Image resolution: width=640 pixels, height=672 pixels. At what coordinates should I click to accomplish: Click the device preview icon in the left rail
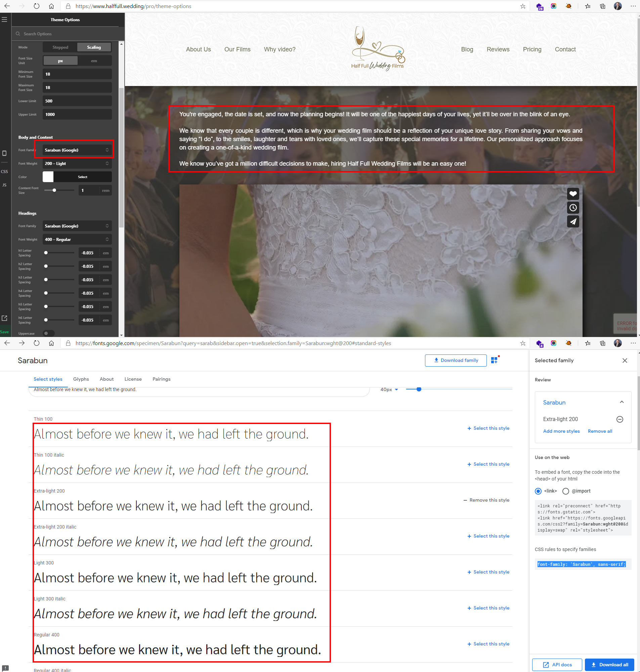click(x=4, y=153)
